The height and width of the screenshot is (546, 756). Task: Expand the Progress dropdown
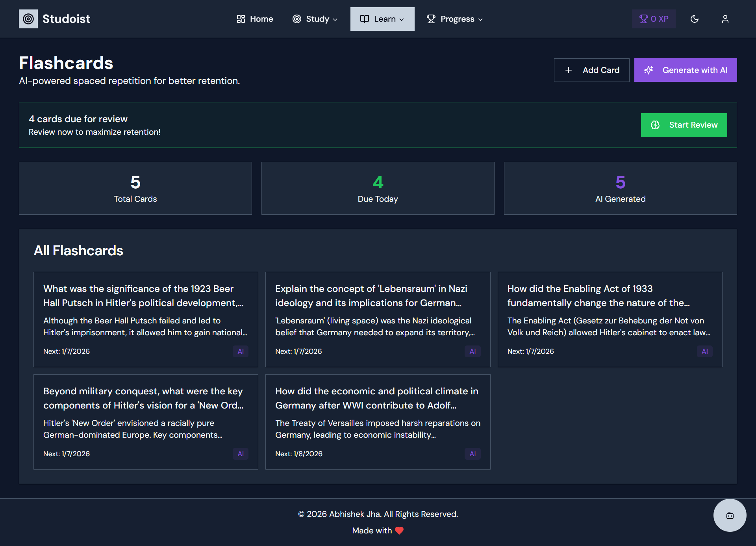pyautogui.click(x=481, y=19)
